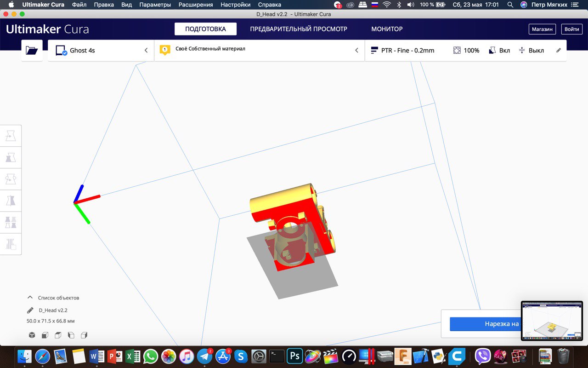Image resolution: width=588 pixels, height=368 pixels.
Task: Click the Петр Мягких user name in menu bar
Action: coord(549,5)
